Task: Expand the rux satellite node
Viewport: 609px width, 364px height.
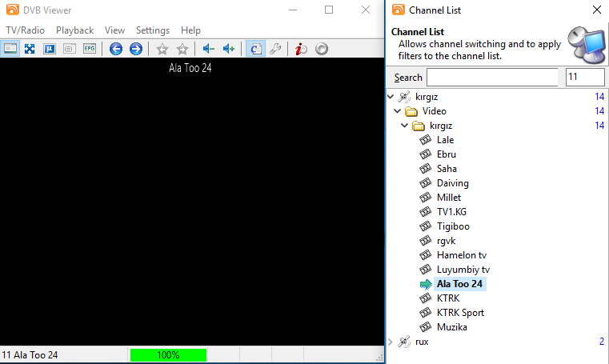Action: (391, 342)
